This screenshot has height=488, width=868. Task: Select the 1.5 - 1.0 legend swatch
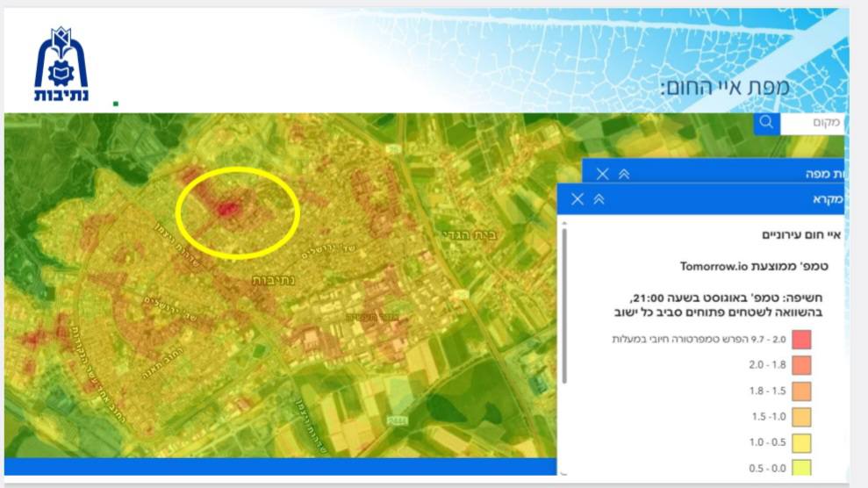pyautogui.click(x=801, y=417)
